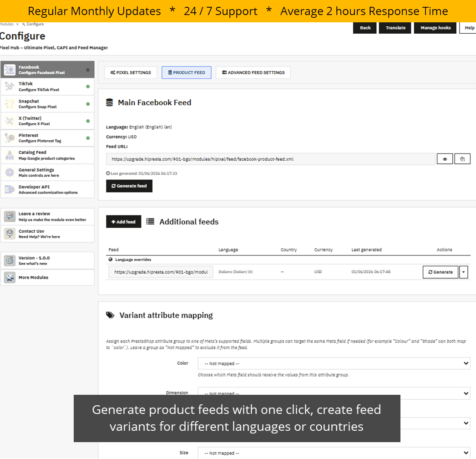Select the X (Twitter) pixel icon
The width and height of the screenshot is (476, 459).
pos(10,121)
